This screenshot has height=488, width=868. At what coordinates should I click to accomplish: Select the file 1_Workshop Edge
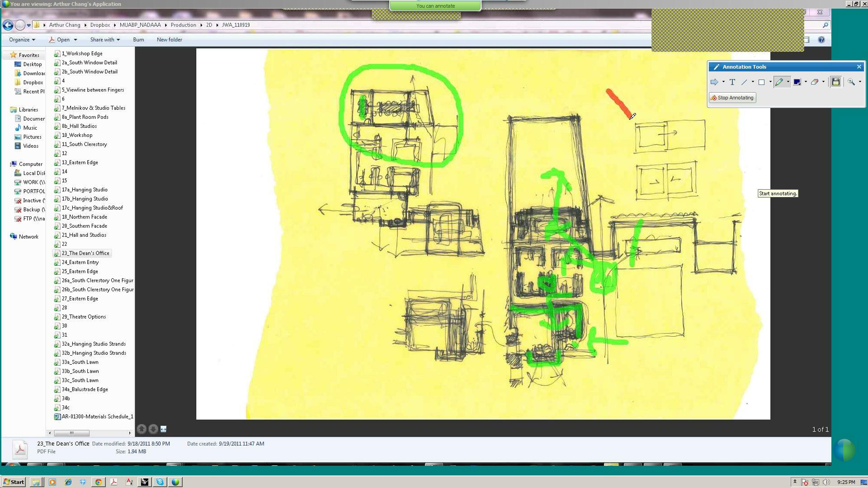[x=78, y=53]
